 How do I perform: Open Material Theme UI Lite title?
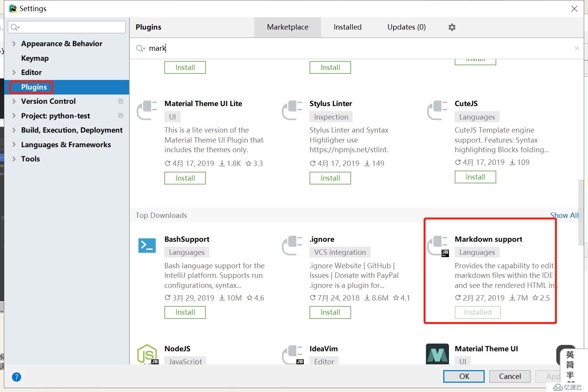click(203, 104)
